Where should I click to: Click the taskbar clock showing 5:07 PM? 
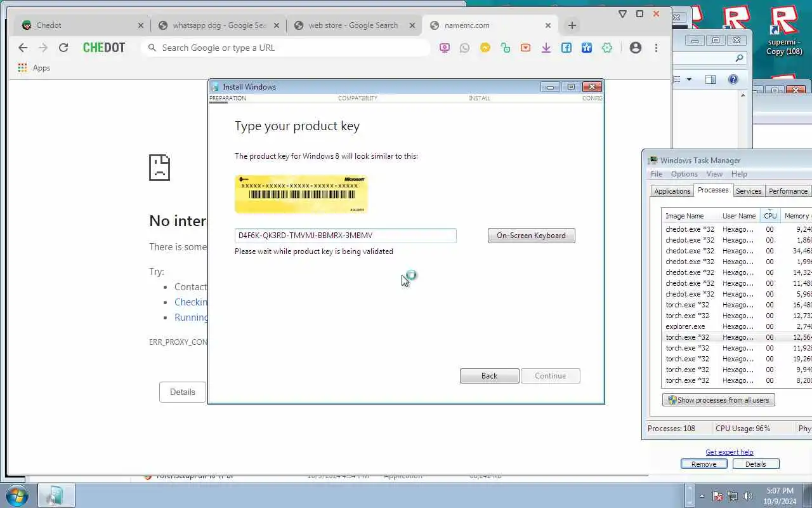[x=780, y=495]
